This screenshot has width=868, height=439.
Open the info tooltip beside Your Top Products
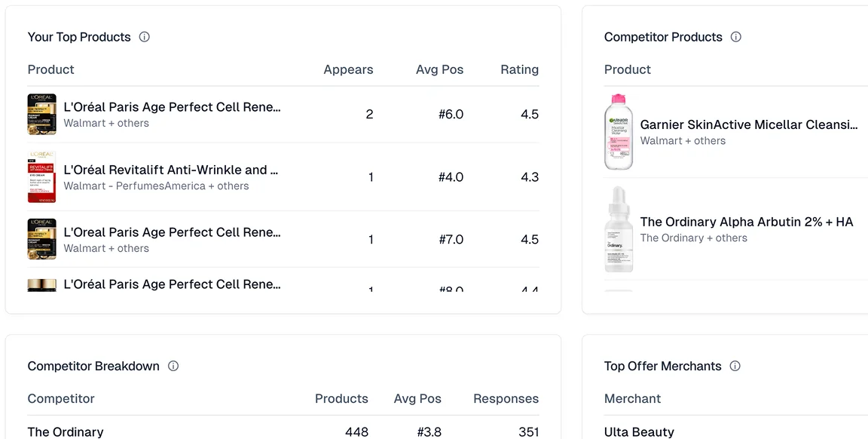point(144,36)
